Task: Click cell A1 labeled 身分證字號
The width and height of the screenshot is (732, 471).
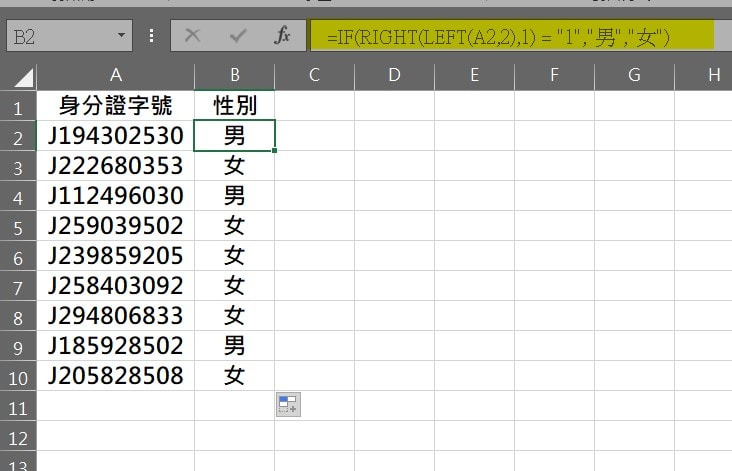Action: click(116, 106)
